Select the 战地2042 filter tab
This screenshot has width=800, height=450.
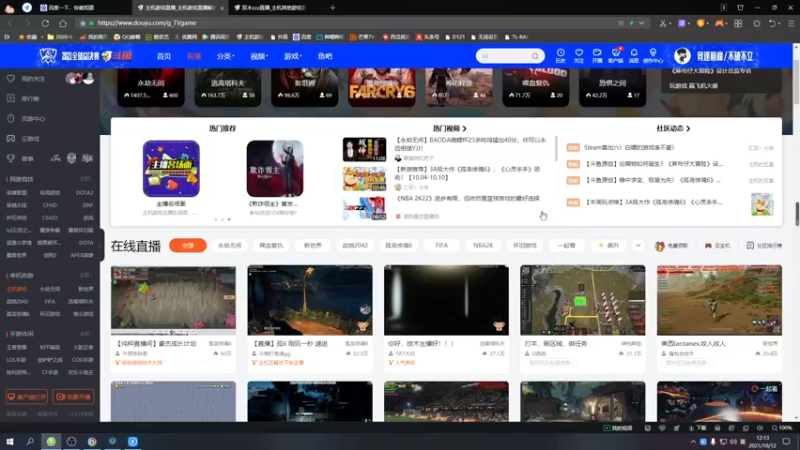click(355, 245)
